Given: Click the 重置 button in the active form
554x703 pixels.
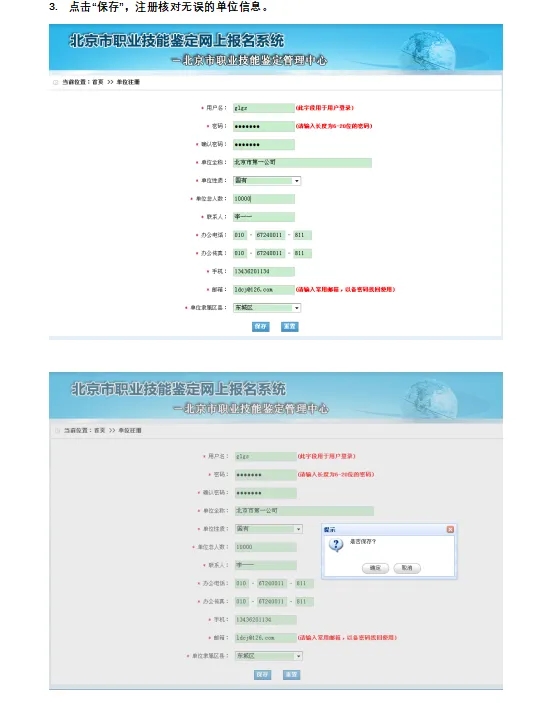Looking at the screenshot, I should pyautogui.click(x=290, y=326).
